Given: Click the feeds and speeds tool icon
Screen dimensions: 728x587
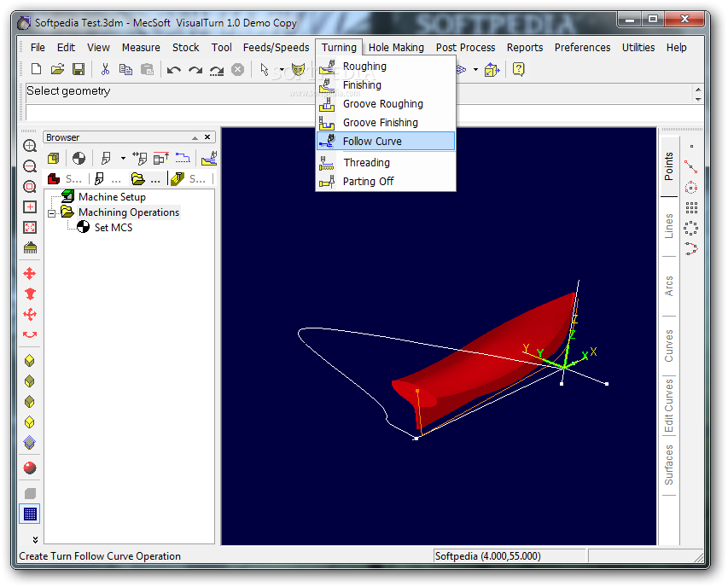Looking at the screenshot, I should pos(139,159).
